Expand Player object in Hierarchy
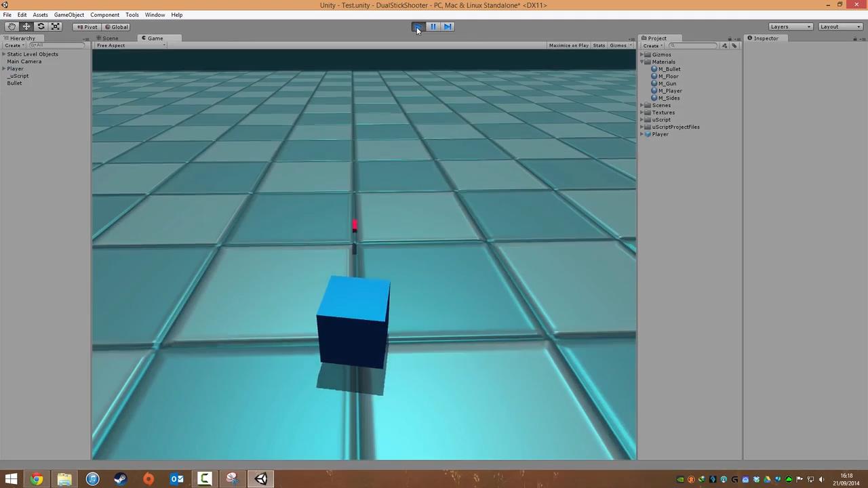Viewport: 868px width, 488px height. click(x=5, y=69)
